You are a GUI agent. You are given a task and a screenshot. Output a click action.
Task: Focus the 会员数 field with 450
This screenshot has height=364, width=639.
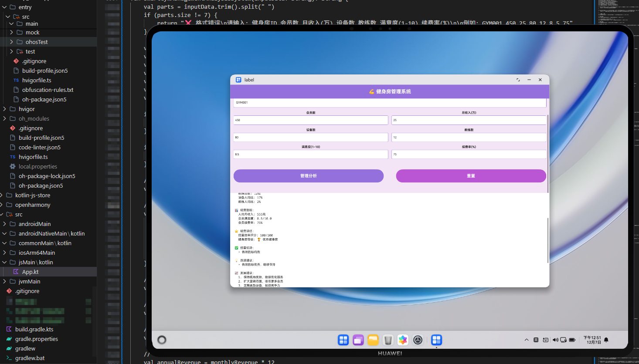click(x=311, y=120)
